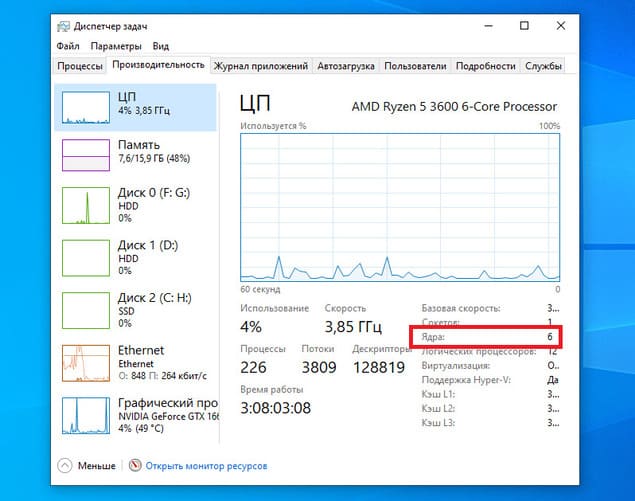
Task: Click the Дескрипторы count 128819
Action: pyautogui.click(x=379, y=367)
